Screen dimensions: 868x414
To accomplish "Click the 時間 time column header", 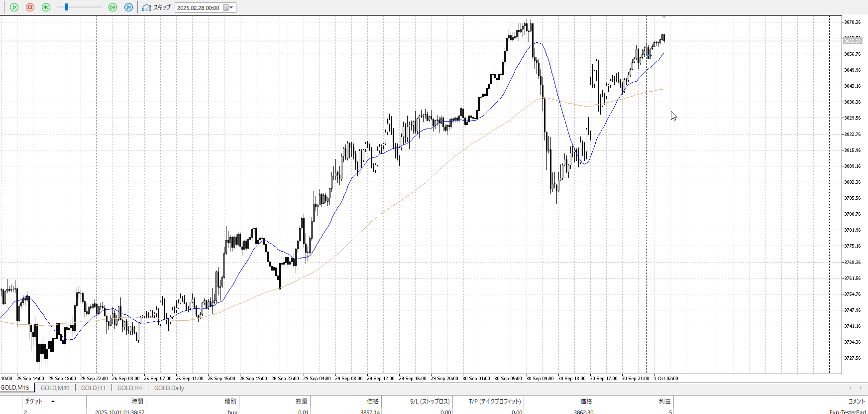I will (137, 402).
